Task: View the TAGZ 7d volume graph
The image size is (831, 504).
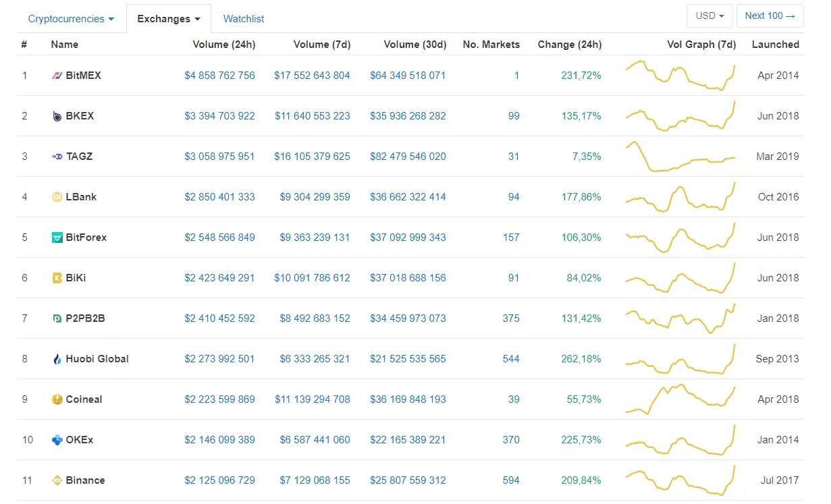Action: (x=680, y=156)
